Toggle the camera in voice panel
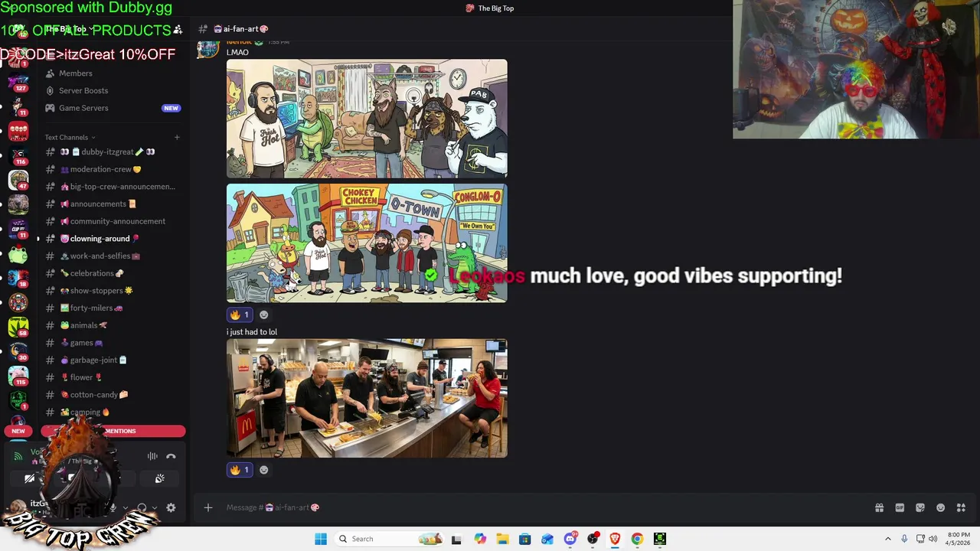The image size is (980, 551). pos(30,478)
